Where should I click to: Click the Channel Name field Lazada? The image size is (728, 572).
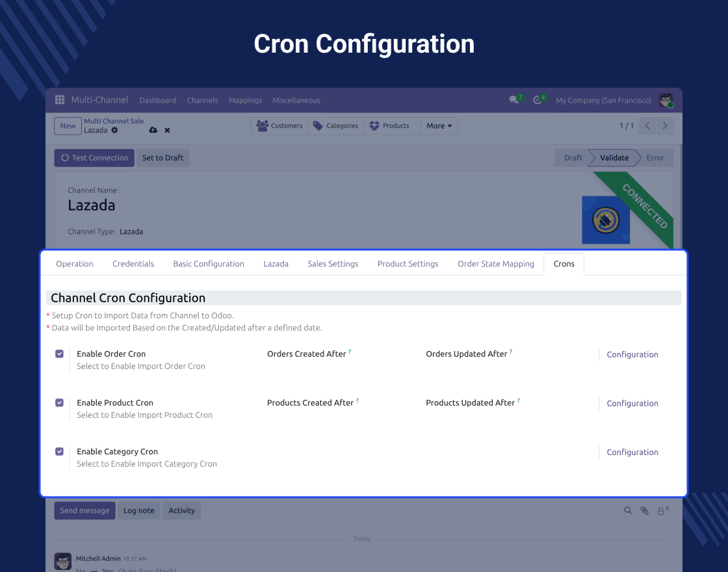pyautogui.click(x=92, y=205)
